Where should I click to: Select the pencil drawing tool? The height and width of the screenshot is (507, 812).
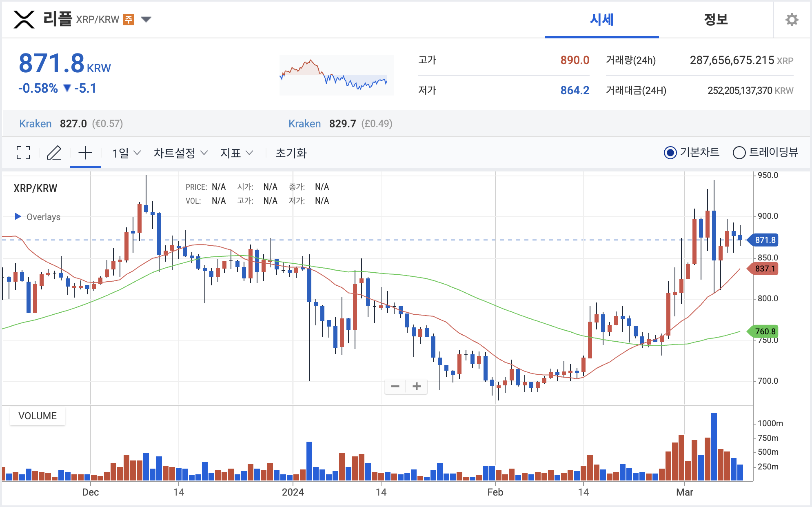point(54,153)
